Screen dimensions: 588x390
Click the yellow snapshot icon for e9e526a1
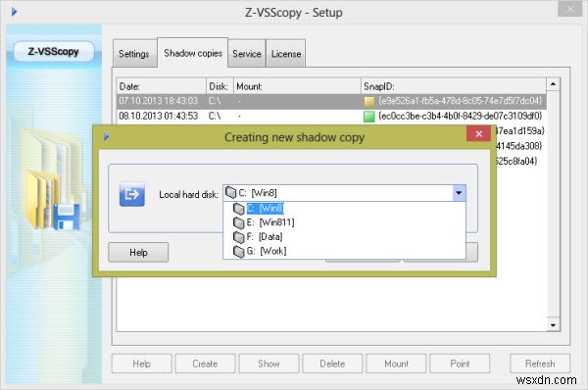[x=369, y=102]
